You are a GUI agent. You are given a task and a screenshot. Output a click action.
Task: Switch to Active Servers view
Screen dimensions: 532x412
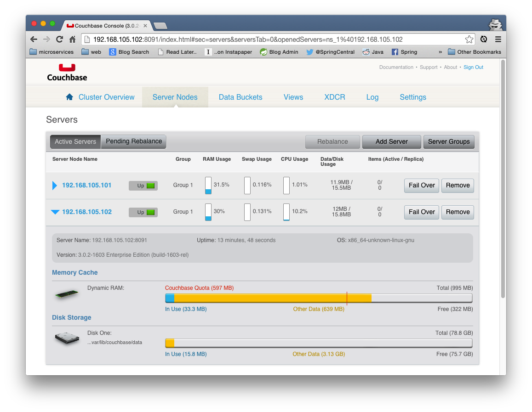pos(75,141)
